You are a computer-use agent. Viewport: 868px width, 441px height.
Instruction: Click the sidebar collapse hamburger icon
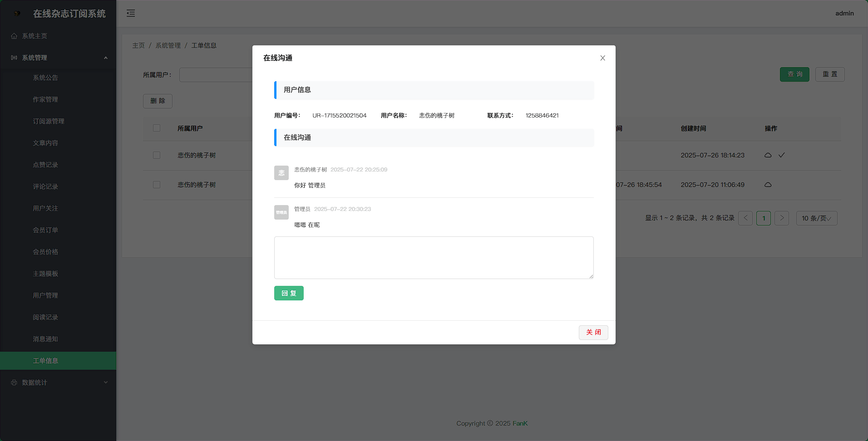pos(131,13)
